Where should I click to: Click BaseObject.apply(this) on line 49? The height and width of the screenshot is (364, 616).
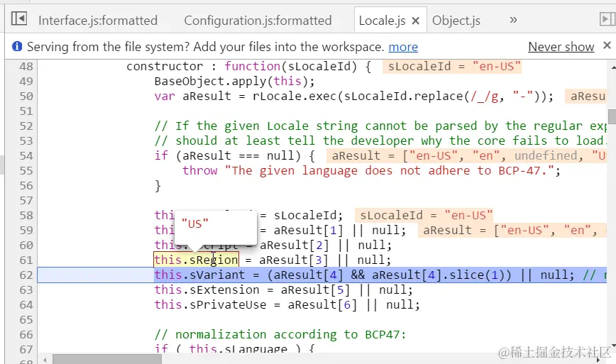pos(234,82)
